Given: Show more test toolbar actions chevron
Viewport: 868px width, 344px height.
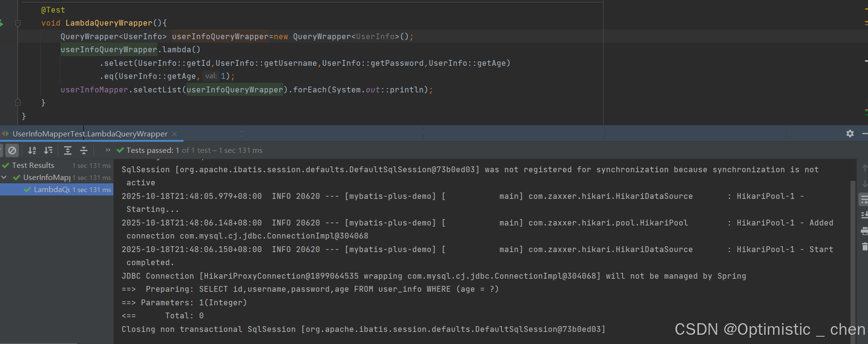Looking at the screenshot, I should click(108, 150).
